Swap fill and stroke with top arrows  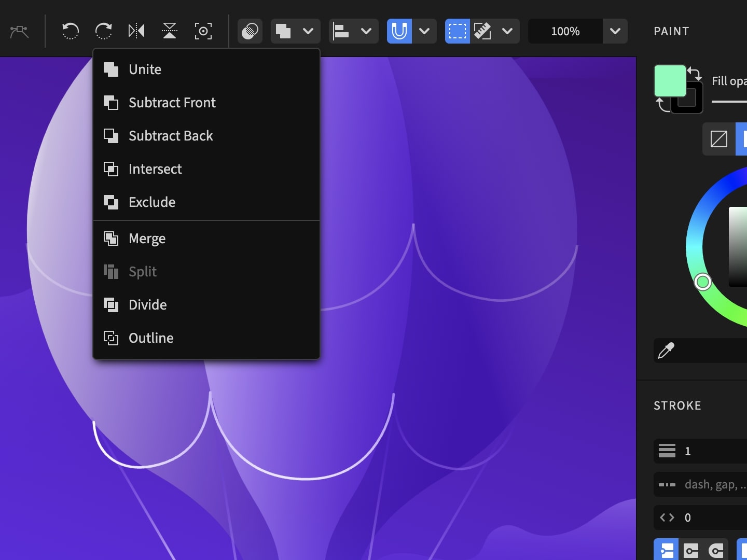[695, 74]
